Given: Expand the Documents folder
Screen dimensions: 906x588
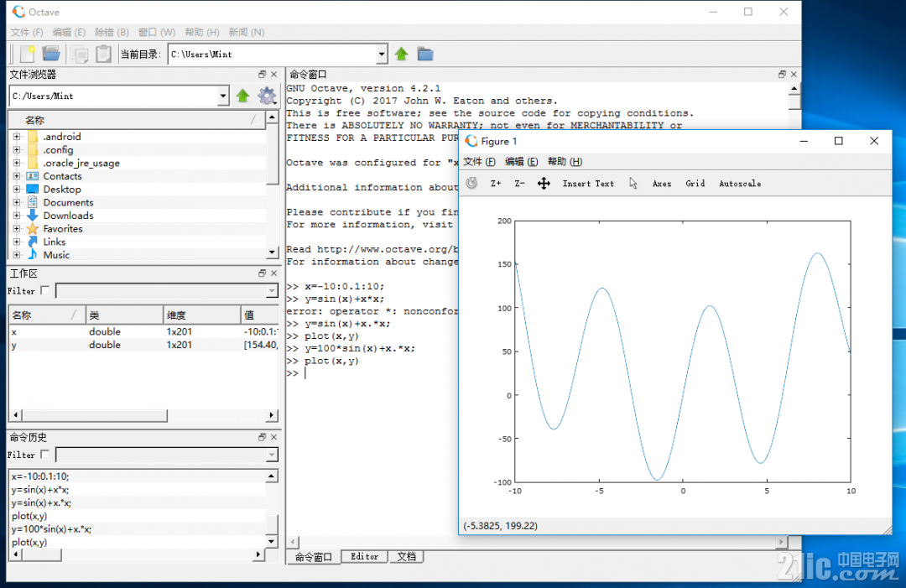Looking at the screenshot, I should pyautogui.click(x=17, y=202).
